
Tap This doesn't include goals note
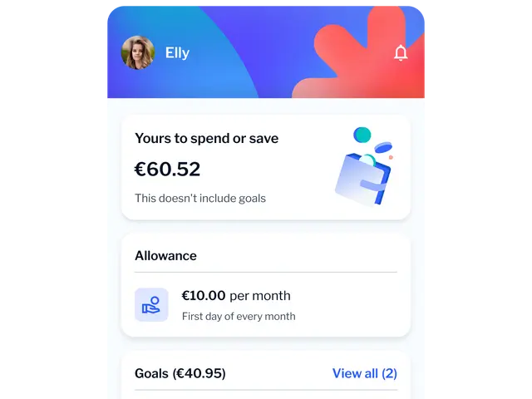tap(200, 198)
